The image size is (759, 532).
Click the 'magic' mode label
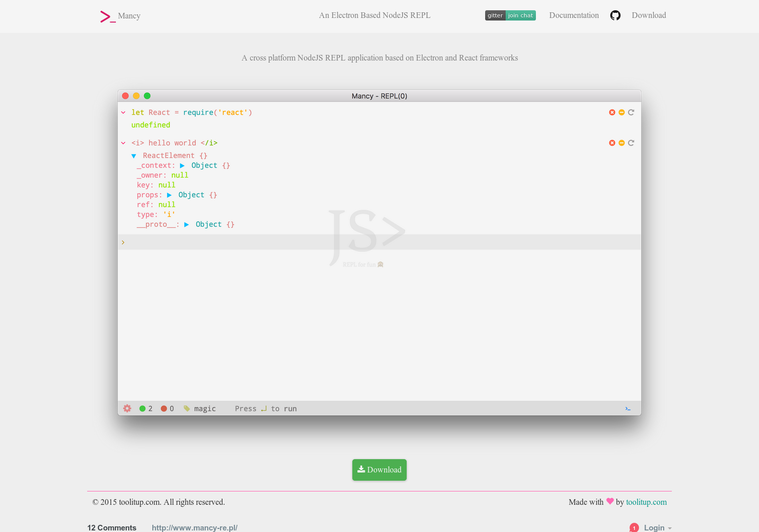pos(205,409)
